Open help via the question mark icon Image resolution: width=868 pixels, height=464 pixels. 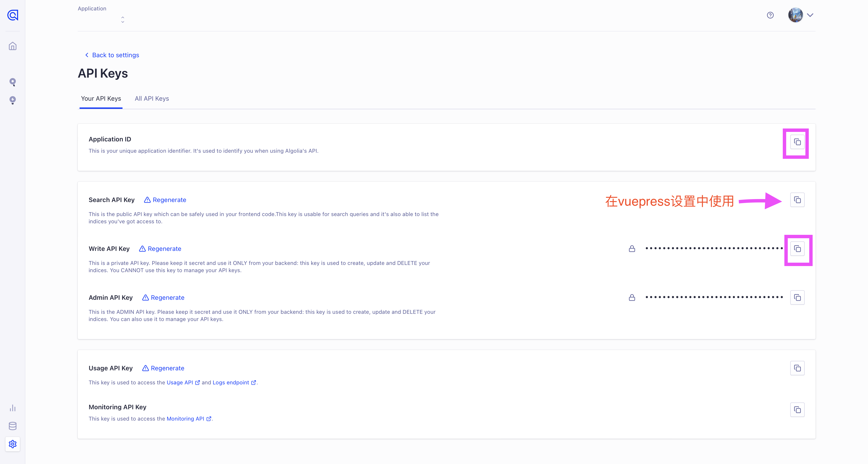click(x=770, y=15)
